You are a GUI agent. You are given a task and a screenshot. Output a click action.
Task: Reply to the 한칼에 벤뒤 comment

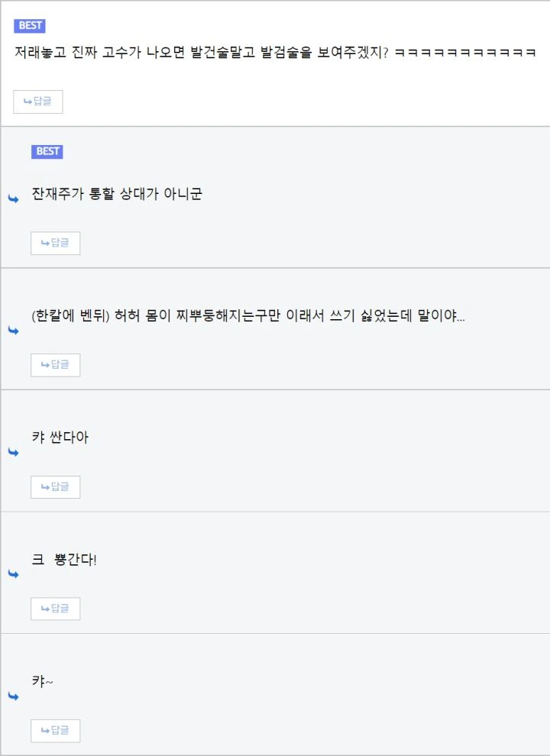56,365
